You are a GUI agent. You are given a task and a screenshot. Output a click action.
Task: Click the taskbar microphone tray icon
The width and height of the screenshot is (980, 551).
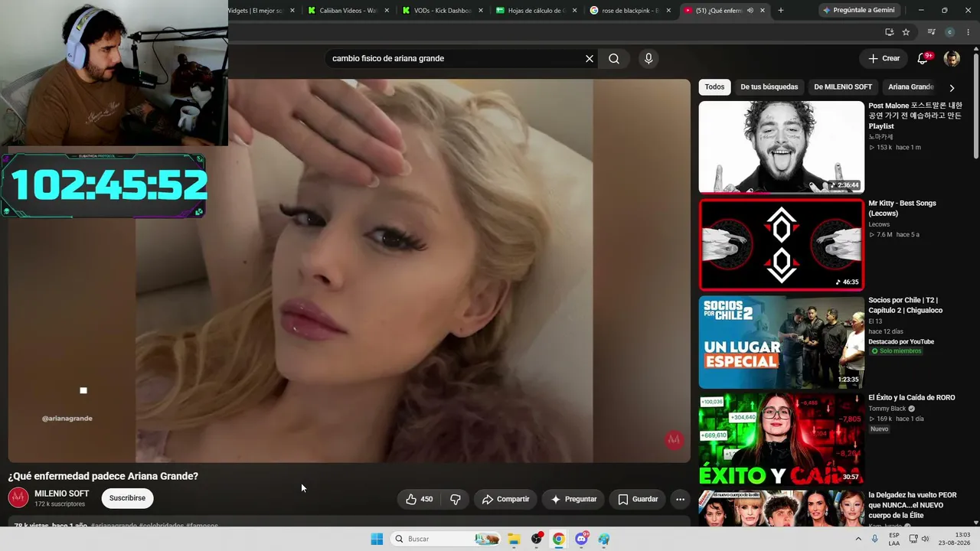click(x=874, y=539)
